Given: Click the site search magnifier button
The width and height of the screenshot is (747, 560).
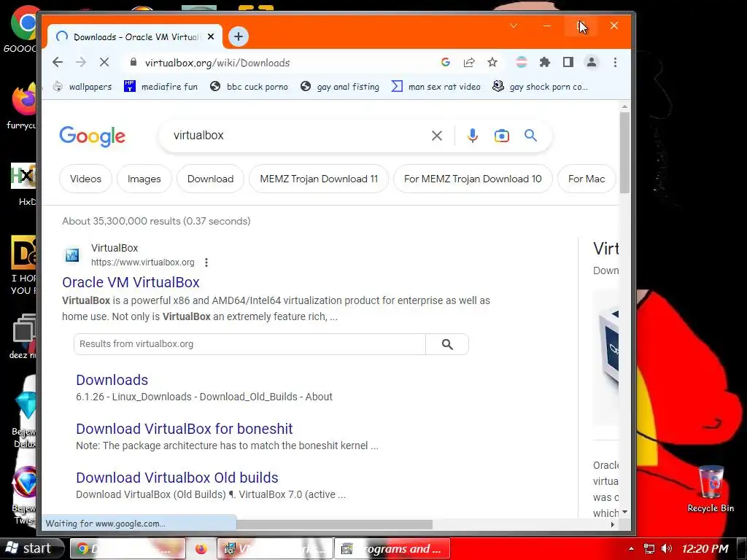Looking at the screenshot, I should coord(447,344).
